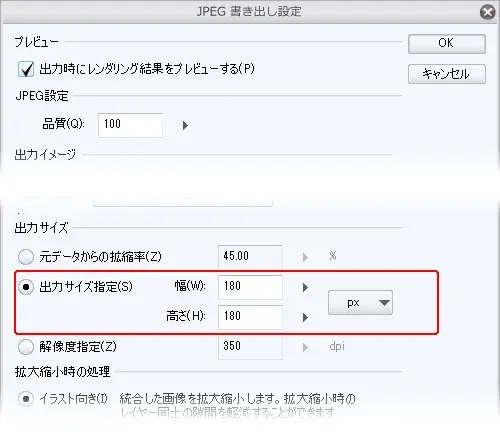Click the width (幅) input field

click(x=250, y=287)
